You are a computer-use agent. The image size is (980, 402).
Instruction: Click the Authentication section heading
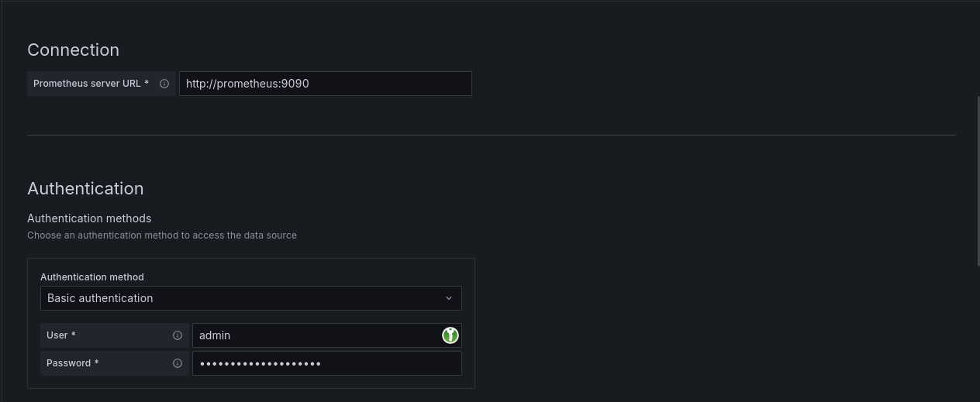(85, 188)
